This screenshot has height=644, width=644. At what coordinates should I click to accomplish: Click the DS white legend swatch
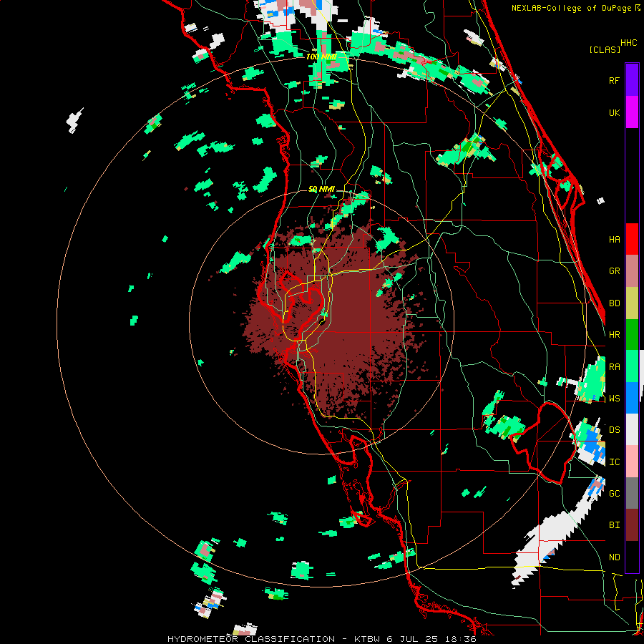pos(632,429)
